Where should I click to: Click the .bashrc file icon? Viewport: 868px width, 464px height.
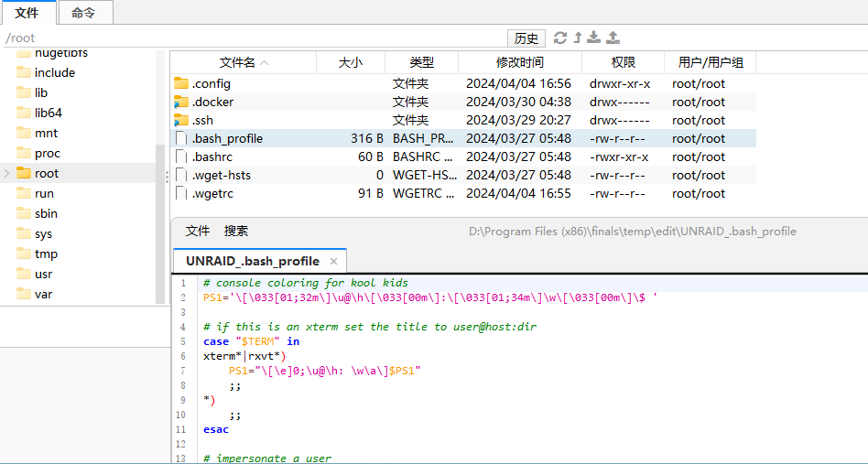click(180, 156)
